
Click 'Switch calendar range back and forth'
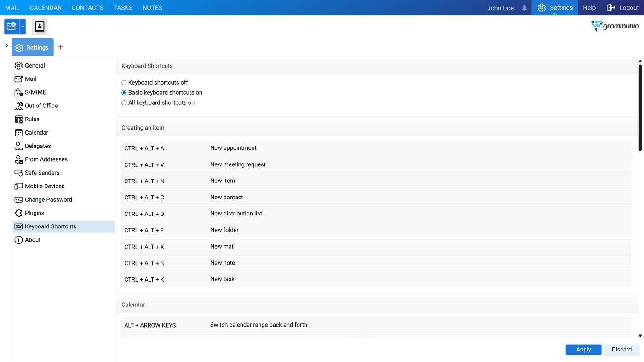point(259,325)
